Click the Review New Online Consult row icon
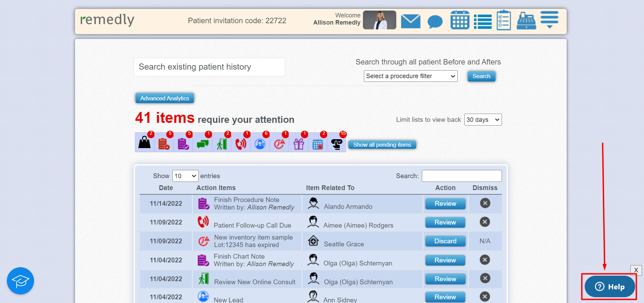644x303 pixels. (204, 279)
